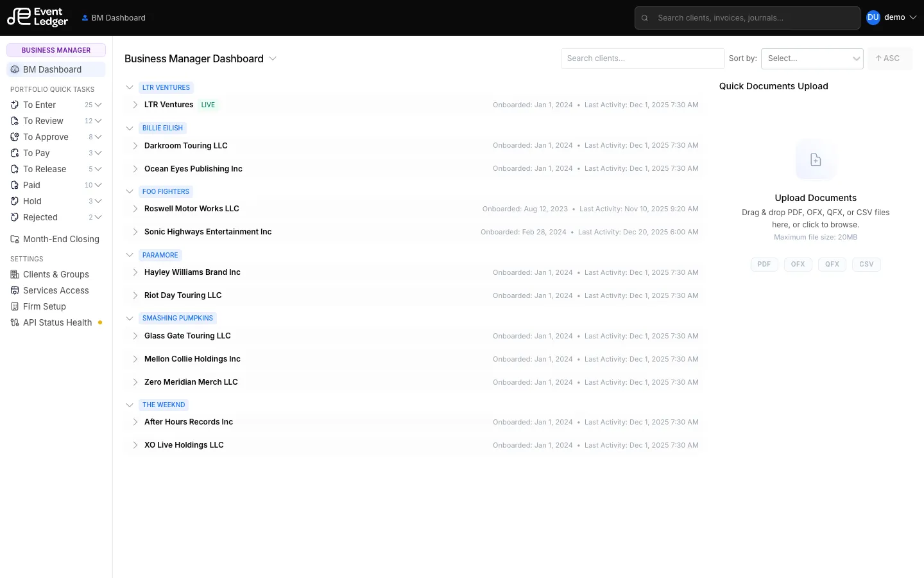Collapse the FOO FIGHTERS group

[x=130, y=191]
